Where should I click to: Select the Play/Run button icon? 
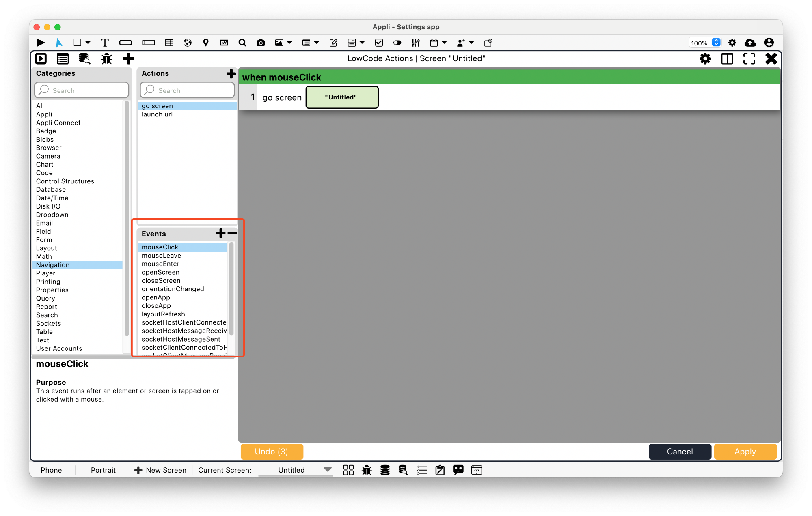(x=40, y=42)
